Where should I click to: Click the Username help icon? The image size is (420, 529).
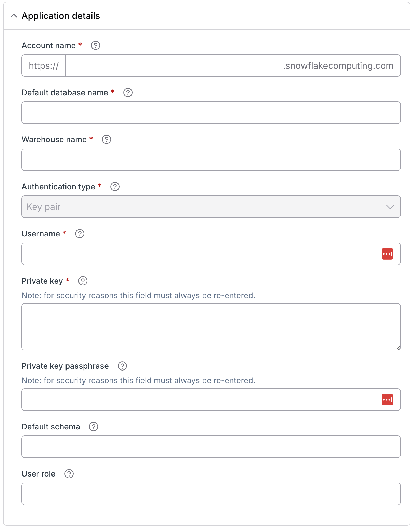tap(80, 234)
